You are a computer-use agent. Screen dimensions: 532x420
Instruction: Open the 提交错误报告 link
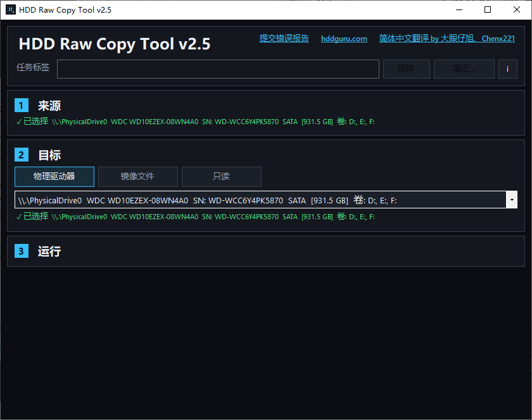tap(284, 39)
